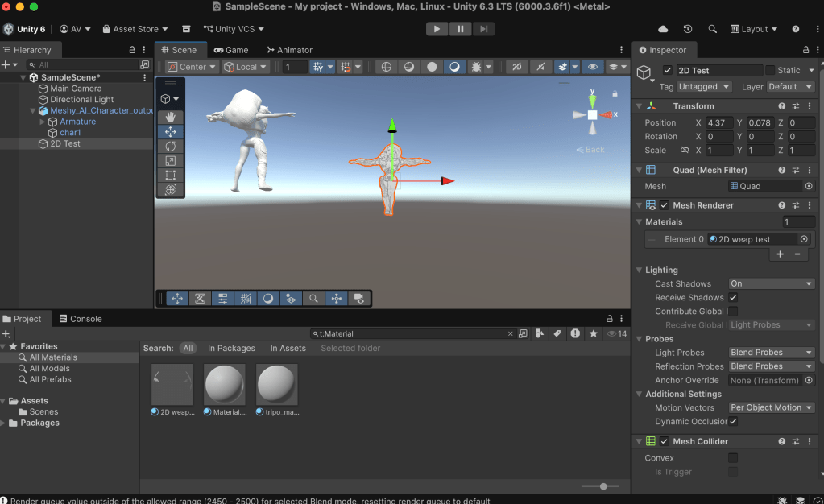The width and height of the screenshot is (824, 504).
Task: Enable the Convex checkbox
Action: 733,458
